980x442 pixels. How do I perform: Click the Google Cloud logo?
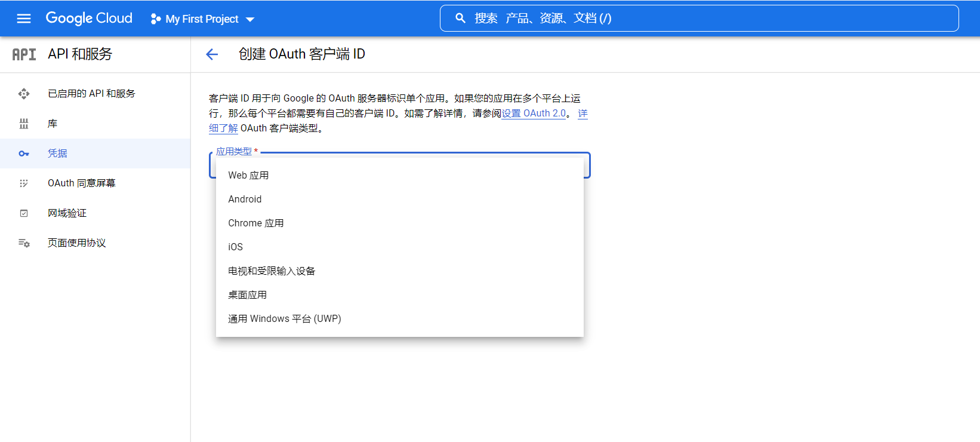point(89,19)
